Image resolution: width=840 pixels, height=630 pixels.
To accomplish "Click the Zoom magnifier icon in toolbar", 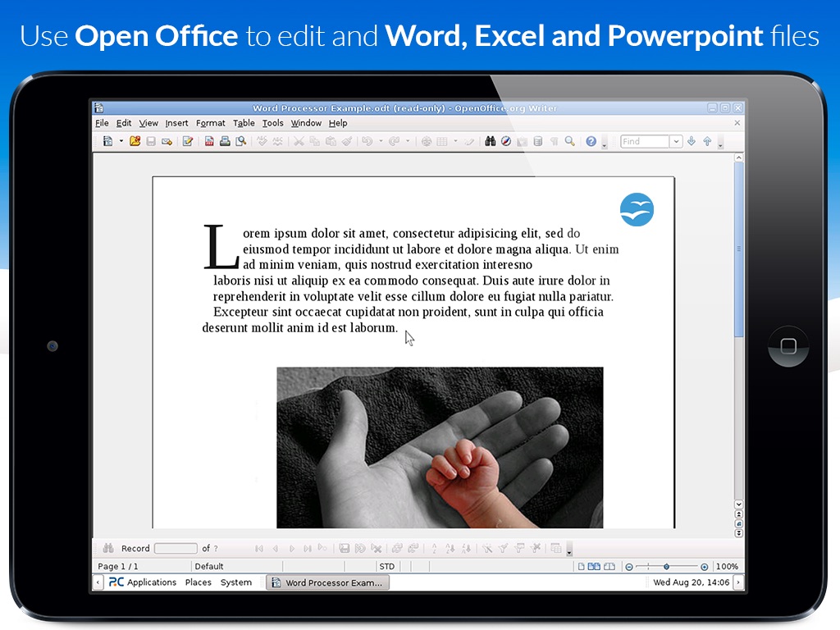I will point(569,141).
